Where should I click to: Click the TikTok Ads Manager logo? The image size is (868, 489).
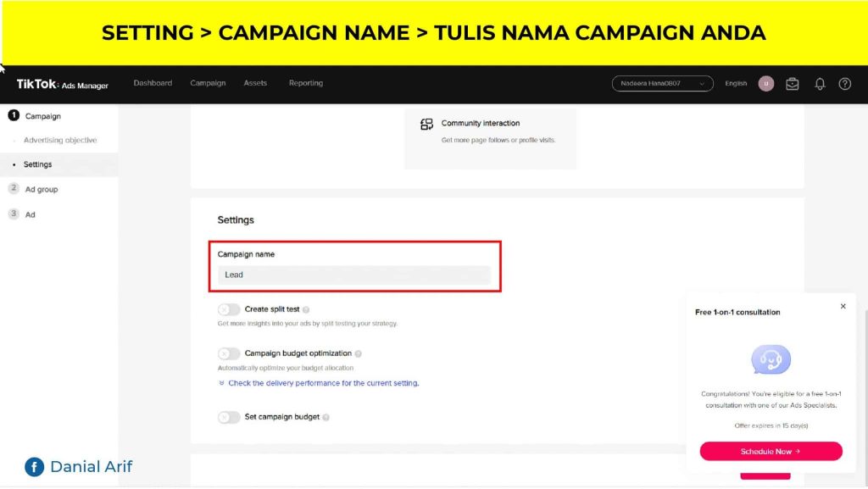63,84
